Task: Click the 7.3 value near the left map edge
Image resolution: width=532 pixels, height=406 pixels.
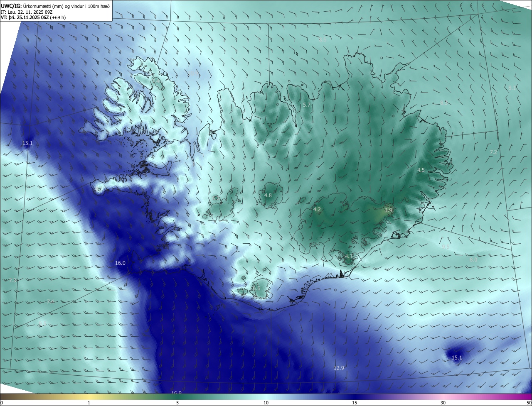Action: pos(12,281)
